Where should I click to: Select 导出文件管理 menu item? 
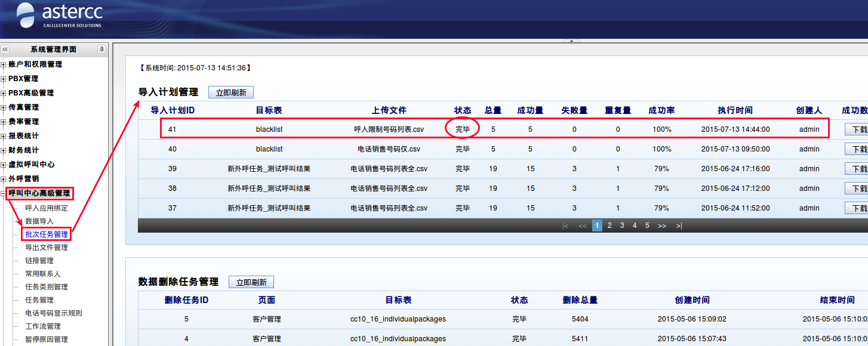click(47, 248)
